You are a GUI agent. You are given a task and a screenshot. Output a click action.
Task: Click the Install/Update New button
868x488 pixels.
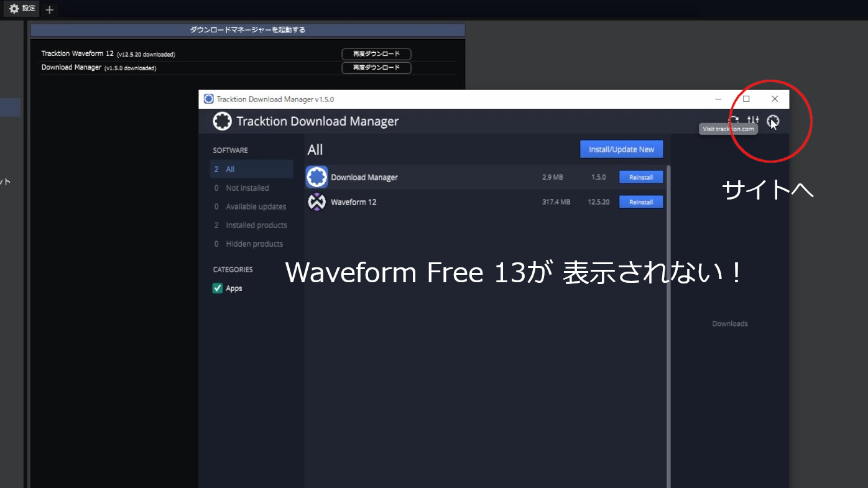(x=621, y=149)
